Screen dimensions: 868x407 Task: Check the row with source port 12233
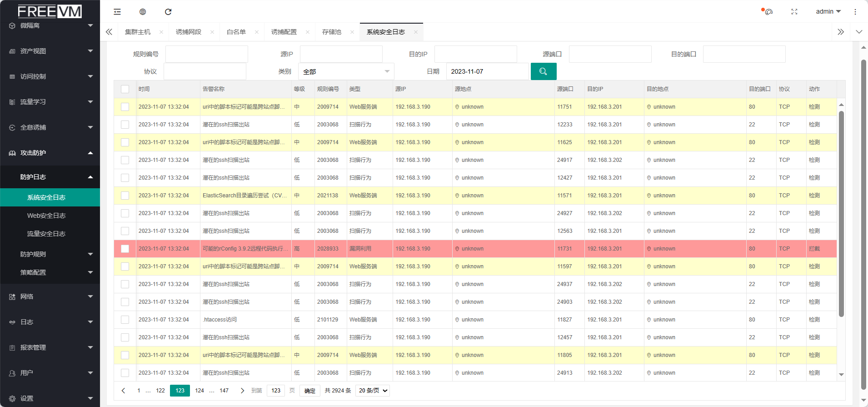coord(125,125)
